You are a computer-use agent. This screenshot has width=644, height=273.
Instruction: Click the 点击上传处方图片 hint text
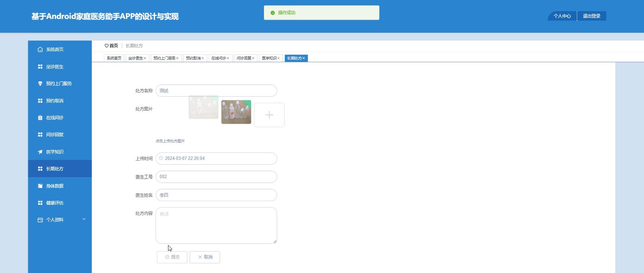pos(170,141)
